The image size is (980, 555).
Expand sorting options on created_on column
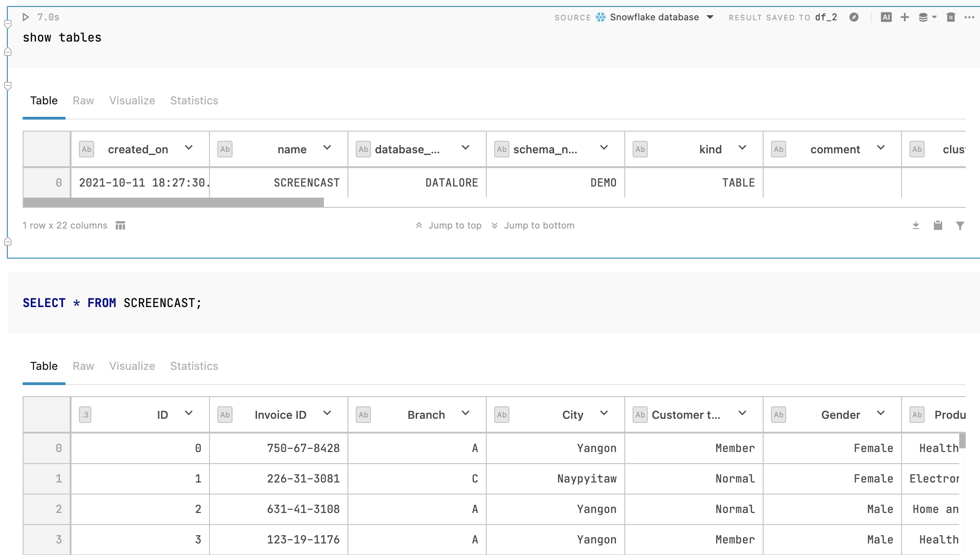(x=189, y=149)
